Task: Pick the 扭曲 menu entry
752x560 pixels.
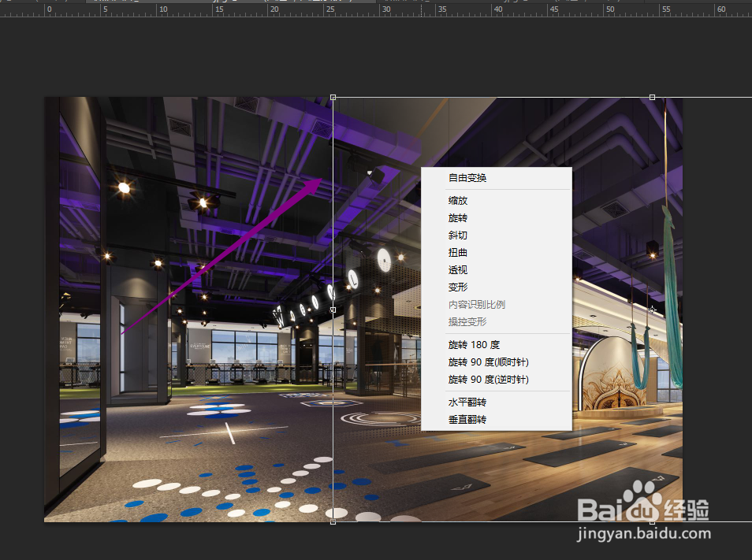Action: (497, 253)
